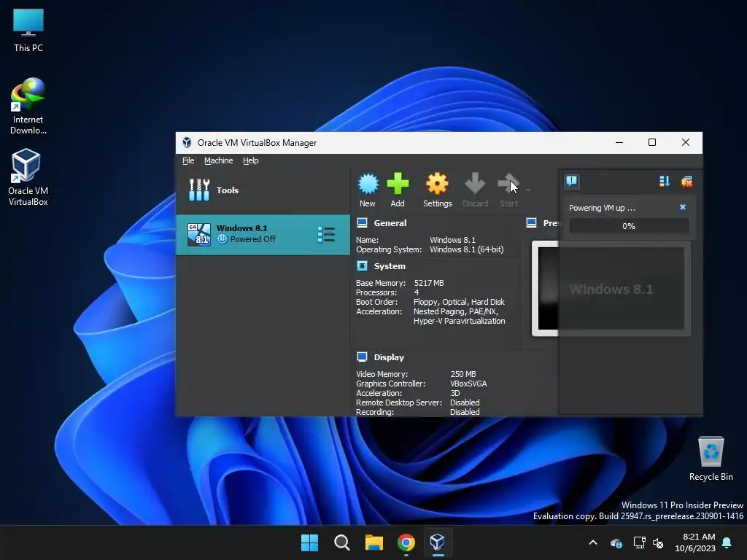The image size is (747, 560).
Task: Select the Recycle Bin desktop icon
Action: click(x=711, y=459)
